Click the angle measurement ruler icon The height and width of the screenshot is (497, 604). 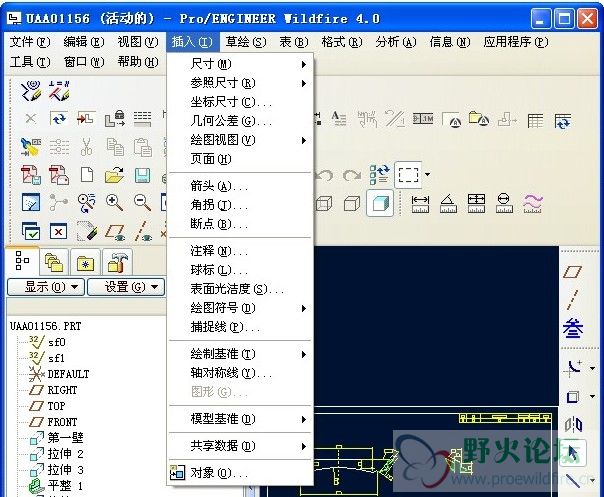[448, 203]
